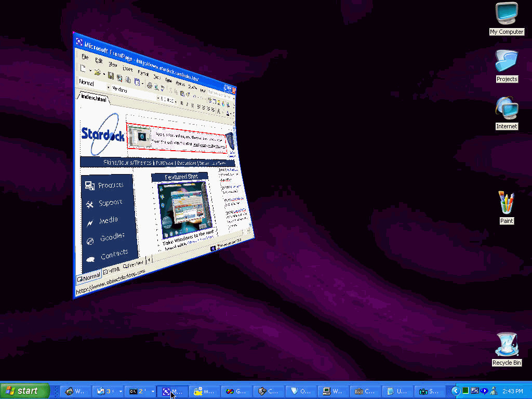
Task: Select the Internet desktop icon
Action: point(507,113)
